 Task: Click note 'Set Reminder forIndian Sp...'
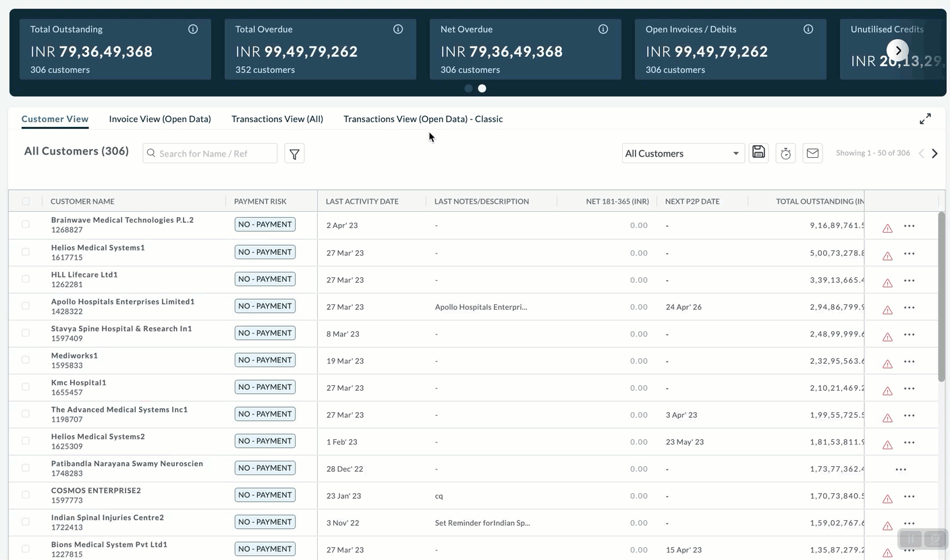coord(482,523)
